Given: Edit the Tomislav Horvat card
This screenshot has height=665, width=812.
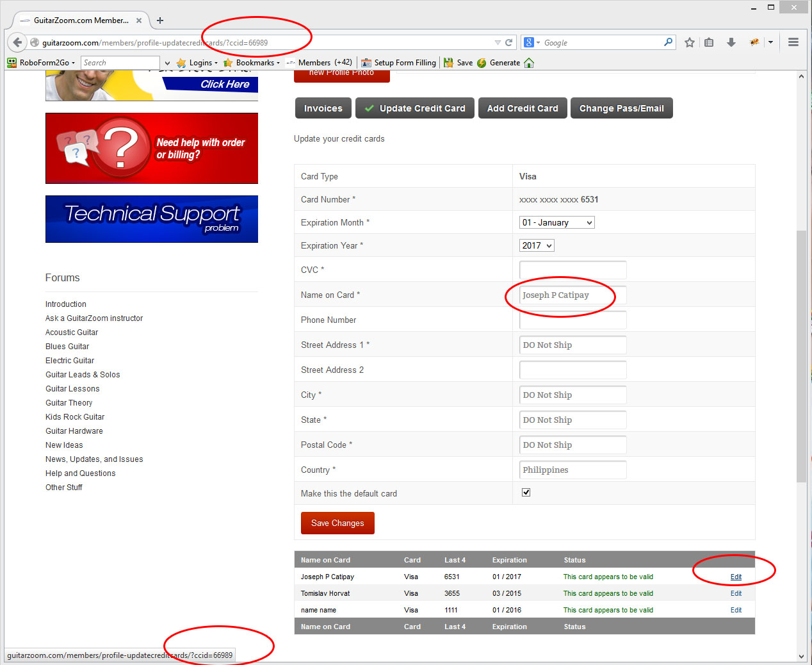Looking at the screenshot, I should (736, 593).
